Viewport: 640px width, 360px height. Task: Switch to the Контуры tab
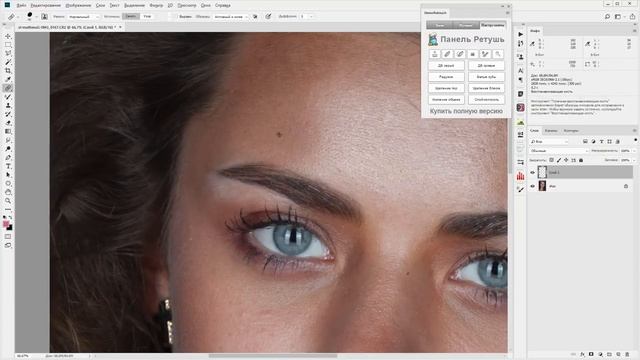point(571,131)
